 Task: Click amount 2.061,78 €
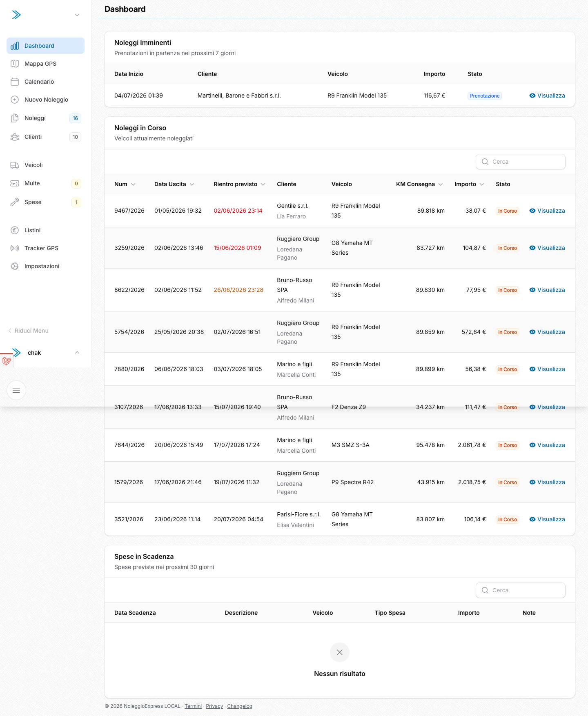coord(472,445)
